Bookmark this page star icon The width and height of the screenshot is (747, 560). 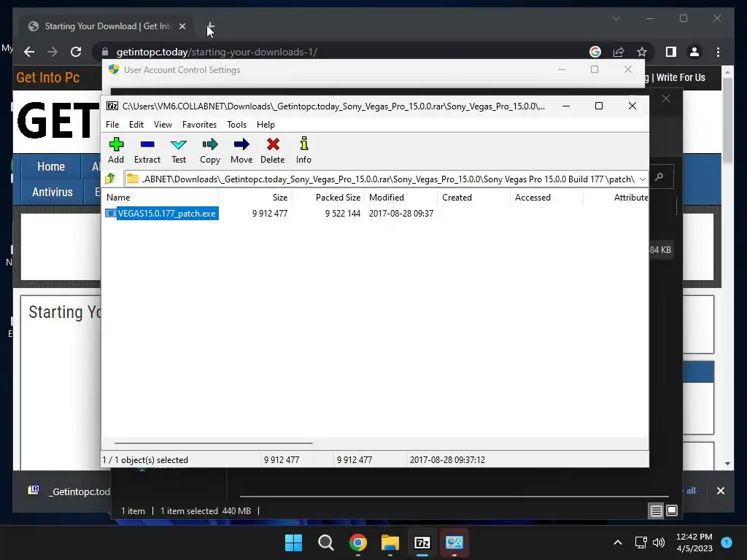coord(642,52)
